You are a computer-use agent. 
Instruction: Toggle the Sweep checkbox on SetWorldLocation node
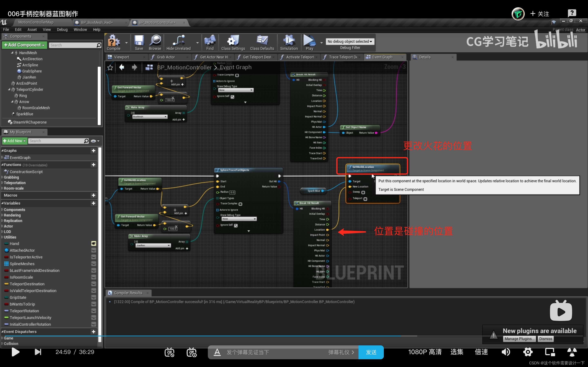coord(364,192)
